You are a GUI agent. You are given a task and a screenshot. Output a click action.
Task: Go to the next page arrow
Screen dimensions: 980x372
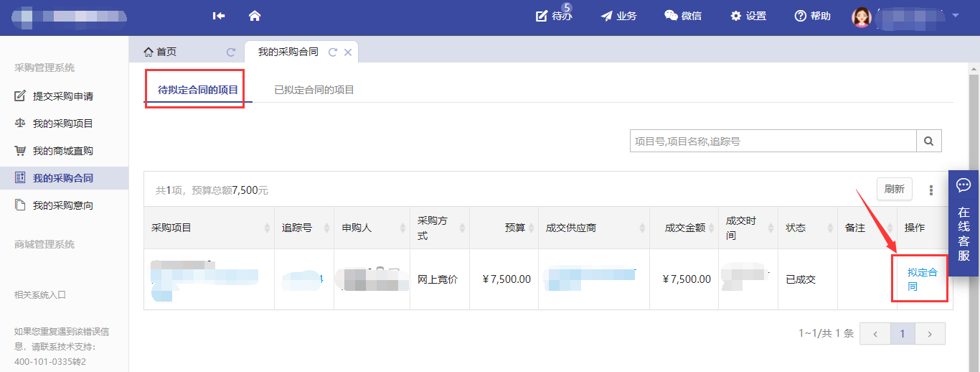930,334
